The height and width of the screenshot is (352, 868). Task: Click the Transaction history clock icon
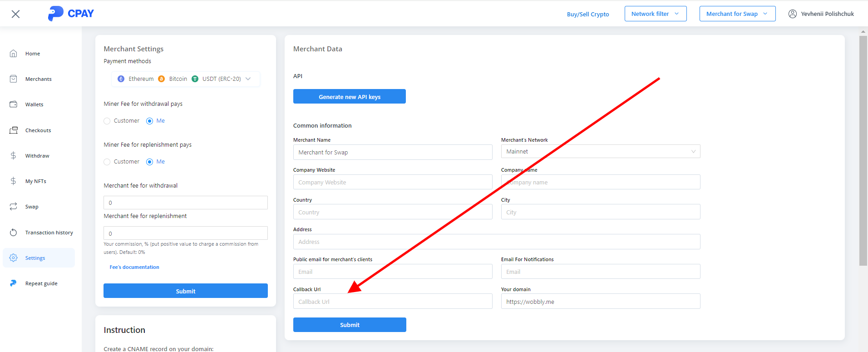point(14,233)
